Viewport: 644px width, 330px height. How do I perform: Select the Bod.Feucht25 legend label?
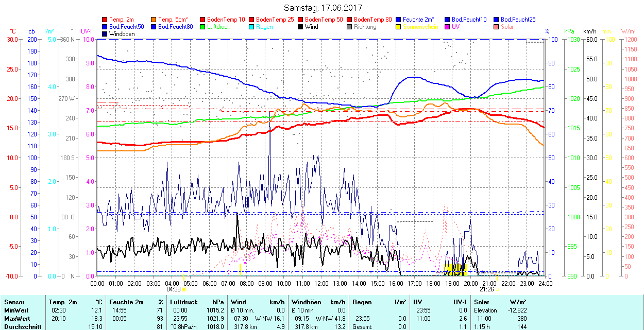point(518,20)
